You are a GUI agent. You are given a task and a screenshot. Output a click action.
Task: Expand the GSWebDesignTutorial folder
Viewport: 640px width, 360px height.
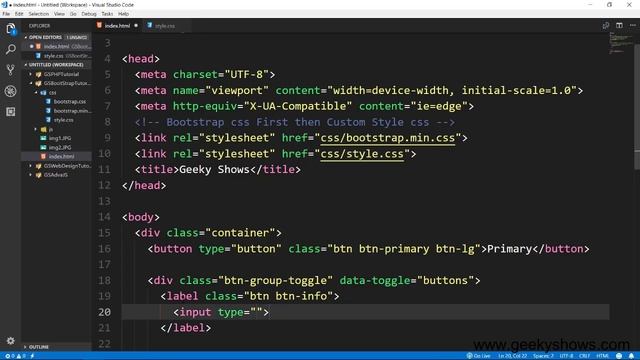click(67, 166)
